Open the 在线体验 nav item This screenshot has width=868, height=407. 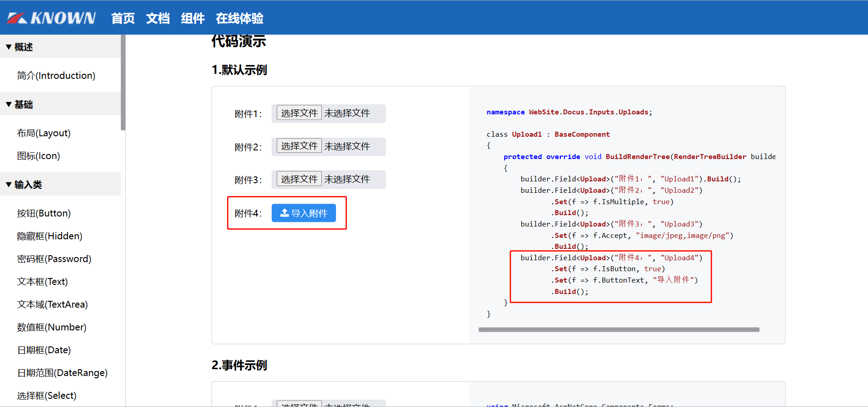pyautogui.click(x=239, y=18)
